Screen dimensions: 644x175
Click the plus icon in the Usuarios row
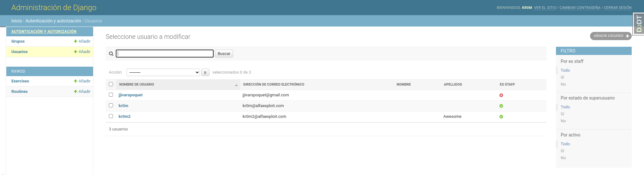coord(75,52)
